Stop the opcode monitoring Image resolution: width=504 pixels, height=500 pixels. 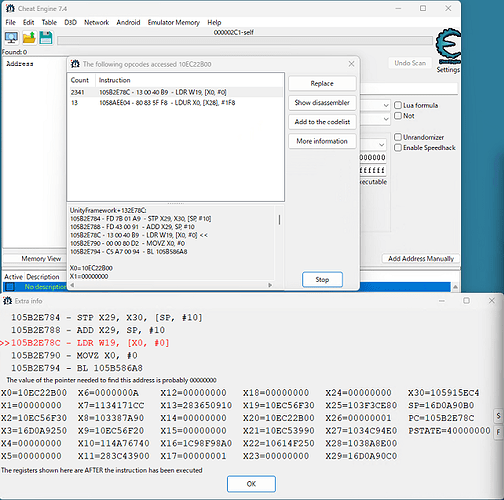tap(322, 279)
